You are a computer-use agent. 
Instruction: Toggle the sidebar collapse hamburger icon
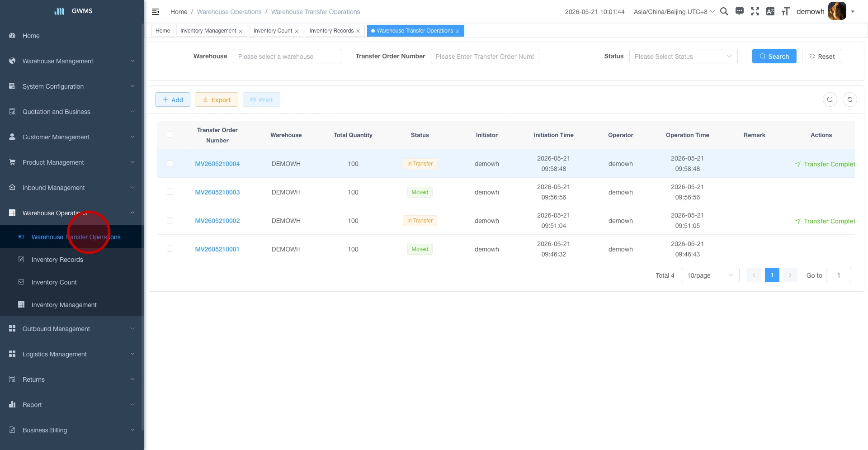pos(156,12)
